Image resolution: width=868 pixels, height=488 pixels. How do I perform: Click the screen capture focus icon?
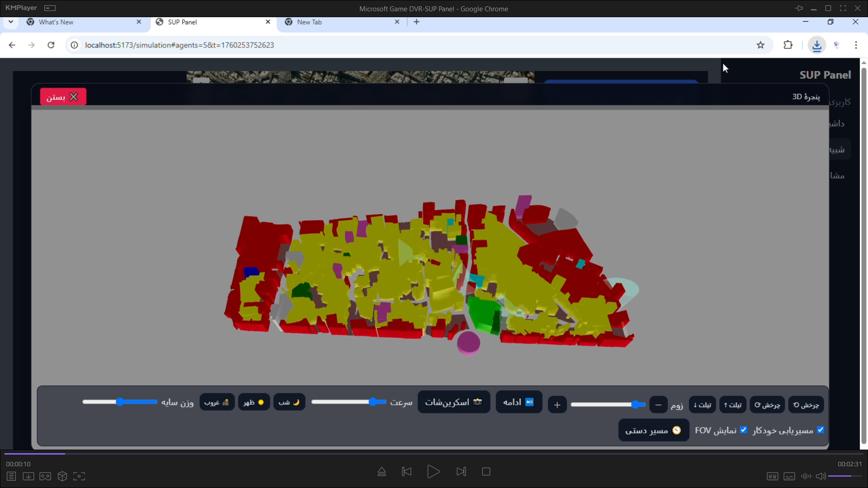tap(79, 476)
